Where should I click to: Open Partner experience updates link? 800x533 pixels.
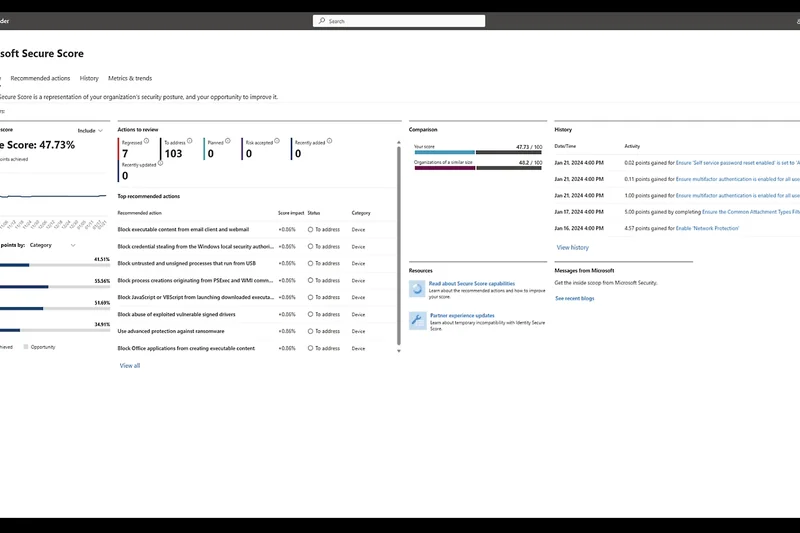tap(462, 316)
